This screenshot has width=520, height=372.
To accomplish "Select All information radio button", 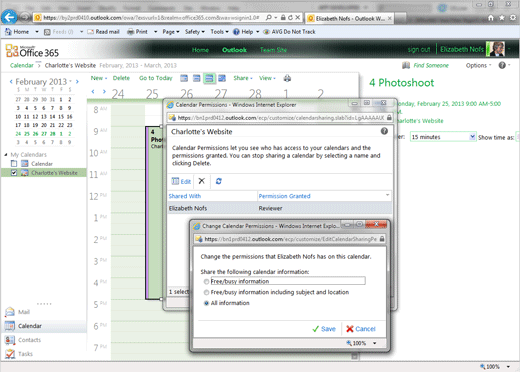I will 206,303.
